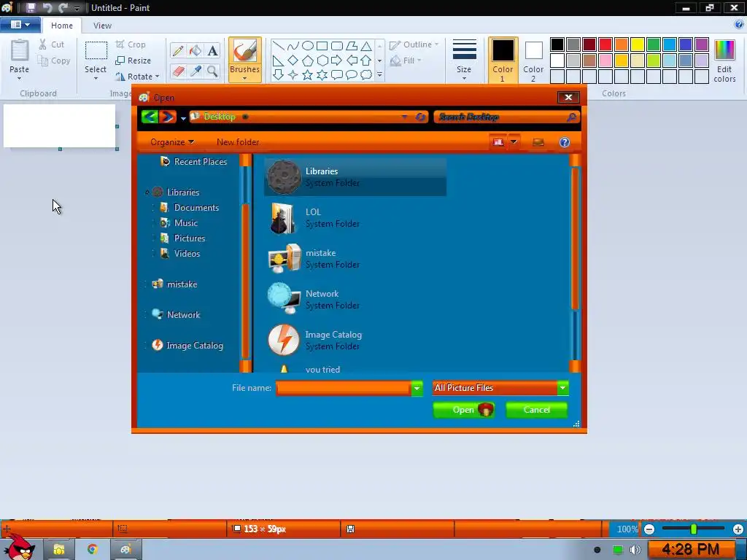Activate the Color 1 selector

click(x=503, y=60)
